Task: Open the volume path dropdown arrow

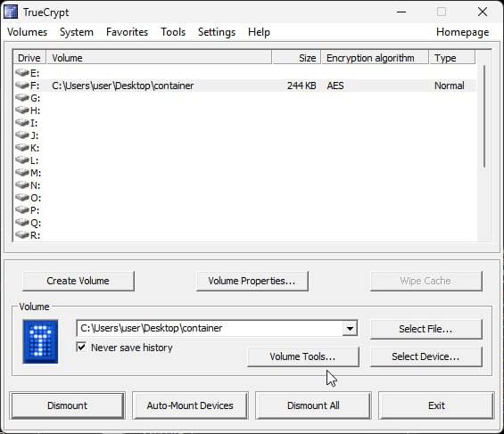Action: tap(350, 328)
